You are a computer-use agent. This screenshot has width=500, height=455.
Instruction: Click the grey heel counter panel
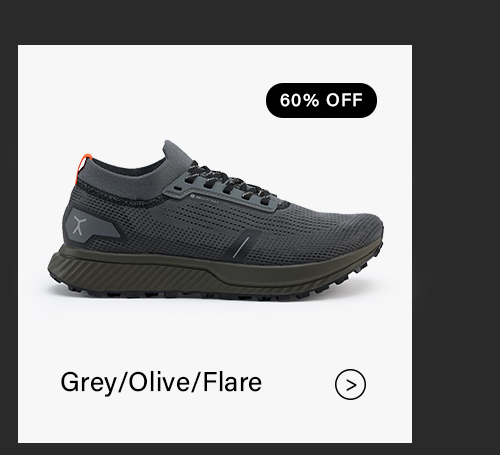(x=92, y=223)
